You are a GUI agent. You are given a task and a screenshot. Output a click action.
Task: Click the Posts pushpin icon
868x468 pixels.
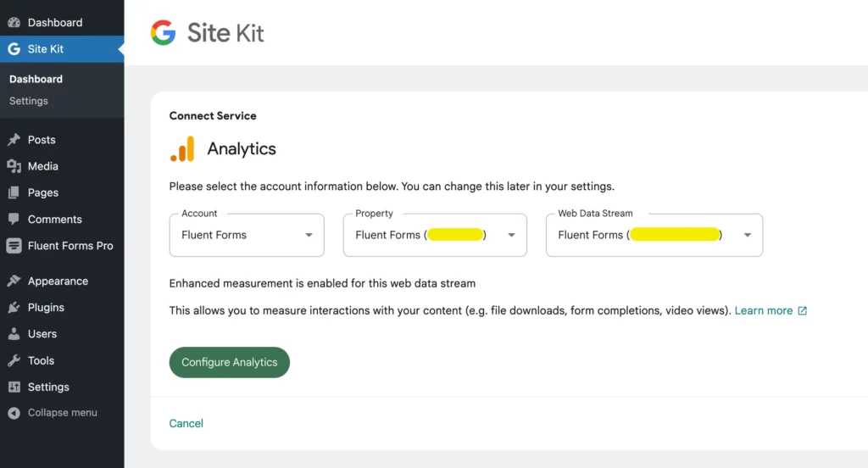pyautogui.click(x=14, y=140)
